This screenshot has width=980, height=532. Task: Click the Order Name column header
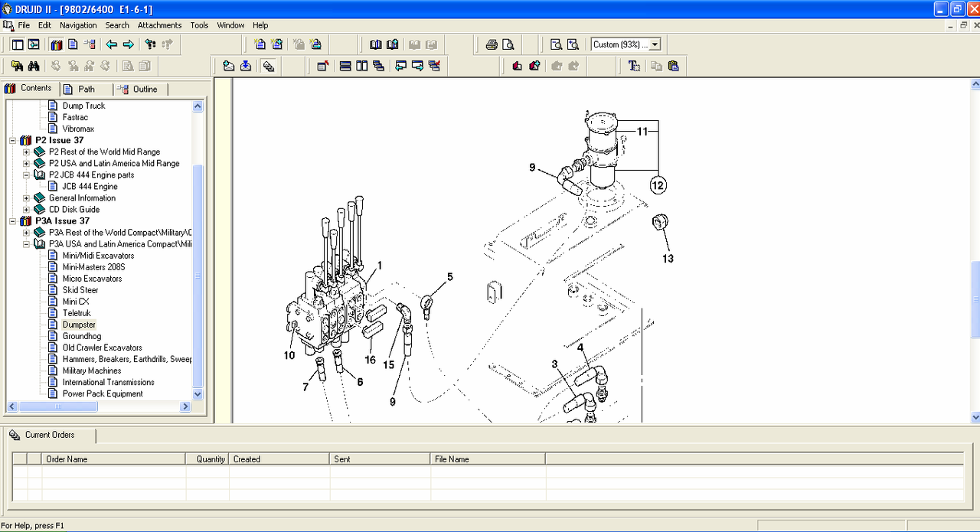113,459
